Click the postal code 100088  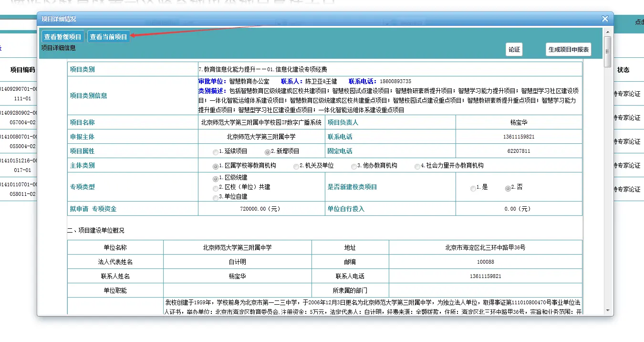coord(486,262)
